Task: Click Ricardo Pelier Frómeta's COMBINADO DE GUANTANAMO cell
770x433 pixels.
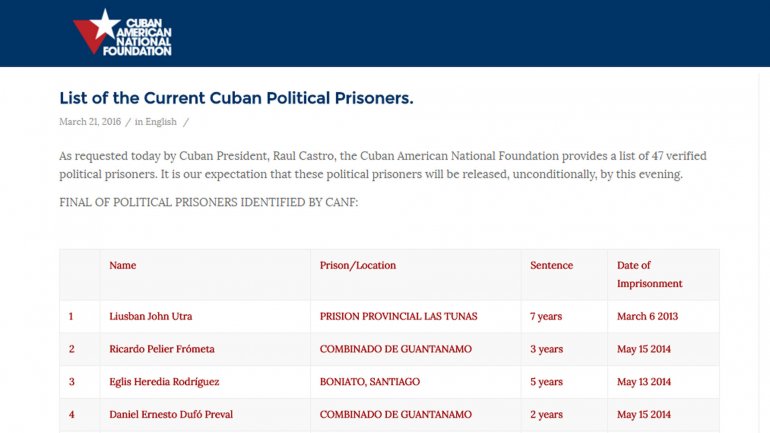Action: [395, 350]
